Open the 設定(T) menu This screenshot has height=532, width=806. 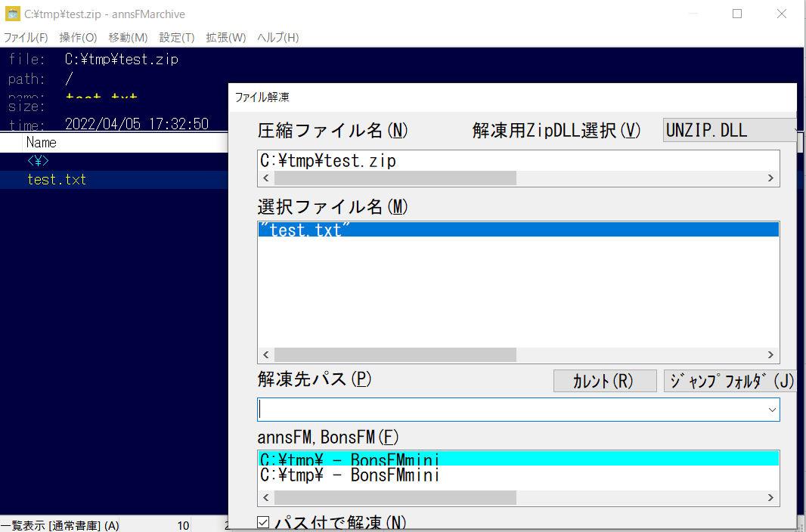point(177,37)
